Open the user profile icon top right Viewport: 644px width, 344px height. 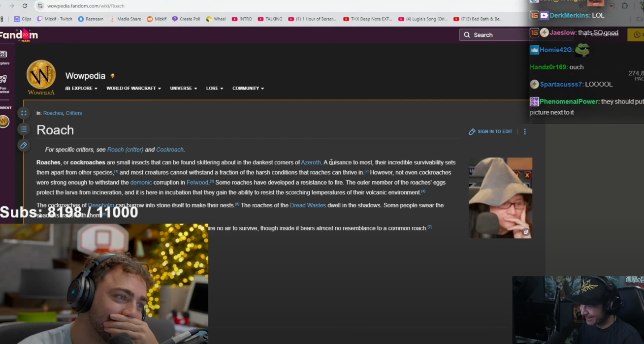click(637, 35)
